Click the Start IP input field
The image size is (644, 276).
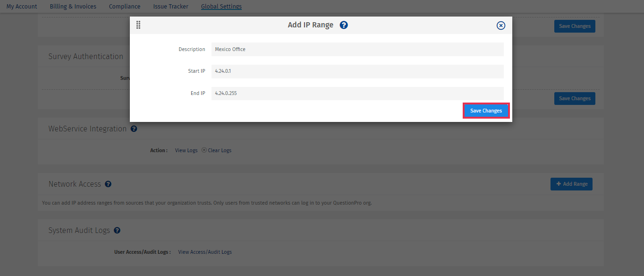point(357,71)
